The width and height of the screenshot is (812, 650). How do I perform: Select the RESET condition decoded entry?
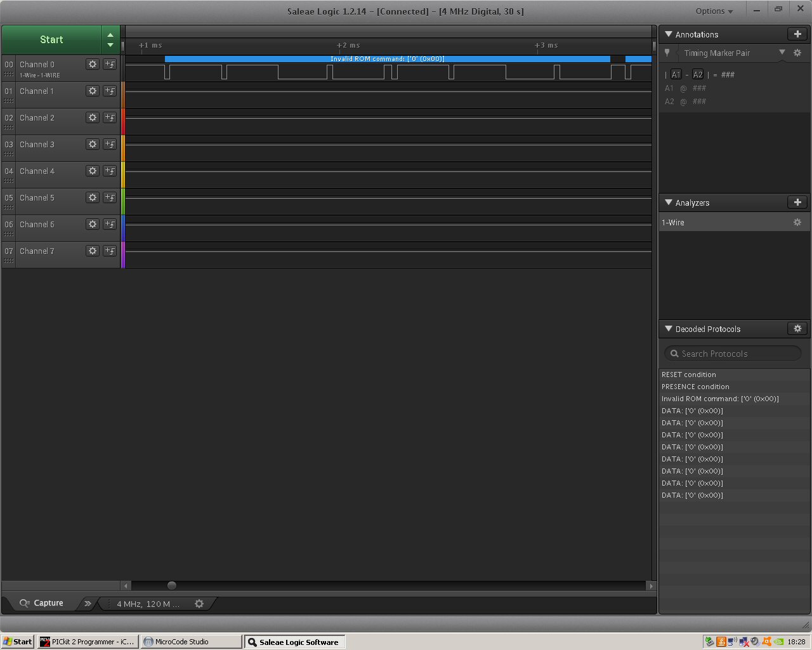coord(689,375)
